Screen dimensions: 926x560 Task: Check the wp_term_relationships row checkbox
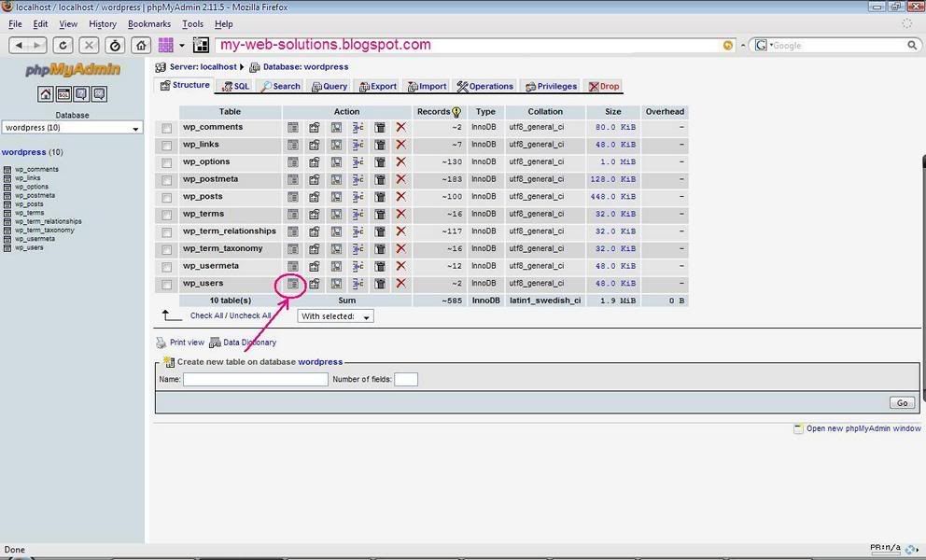click(166, 232)
